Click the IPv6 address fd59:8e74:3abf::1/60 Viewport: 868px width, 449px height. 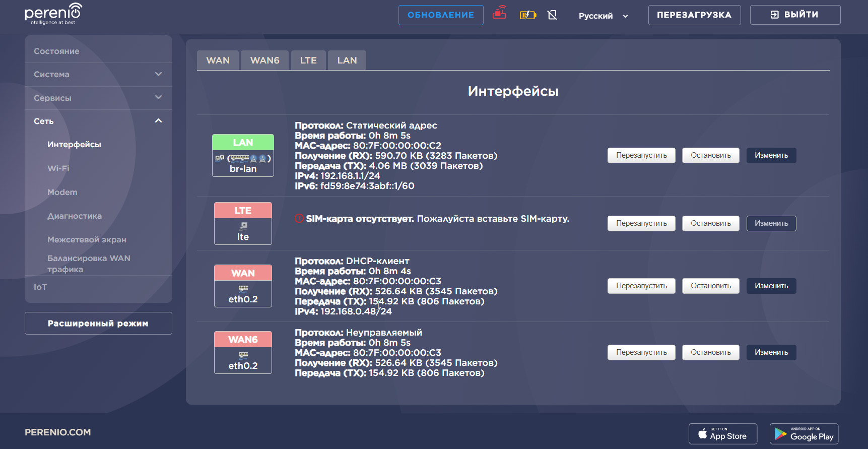tap(367, 186)
